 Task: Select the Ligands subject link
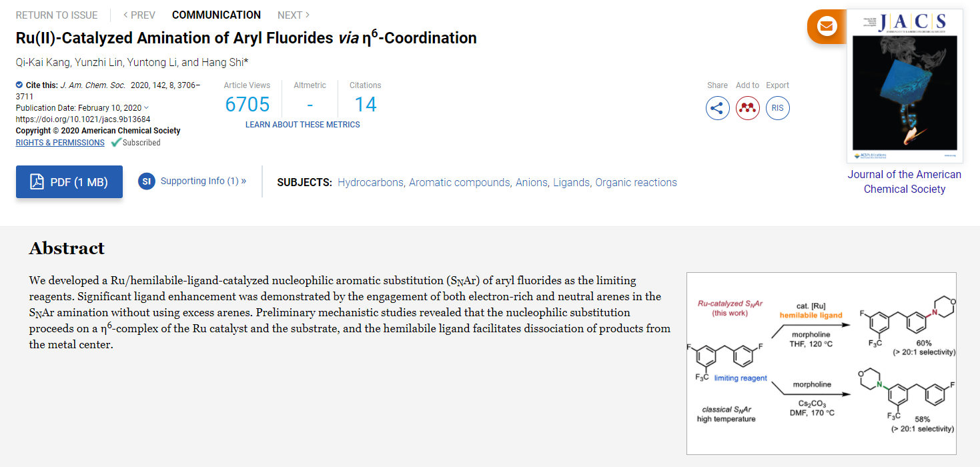coord(571,183)
